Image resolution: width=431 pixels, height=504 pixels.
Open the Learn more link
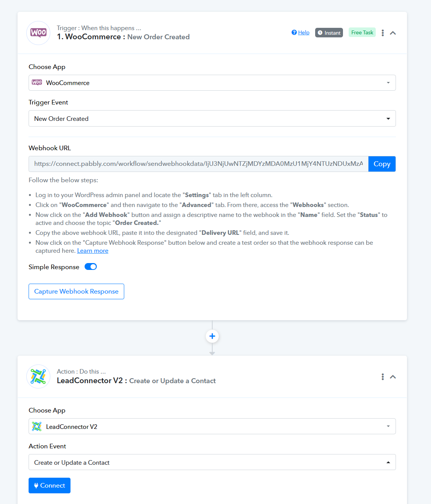[93, 251]
